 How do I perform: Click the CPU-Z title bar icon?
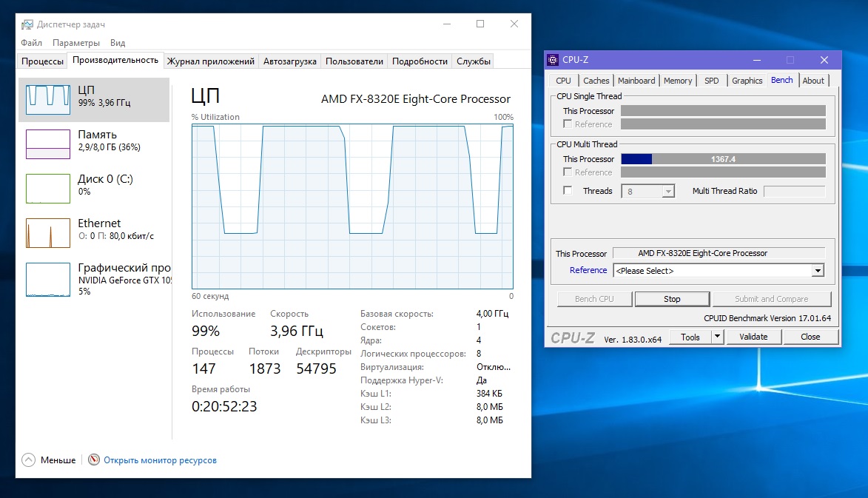553,60
